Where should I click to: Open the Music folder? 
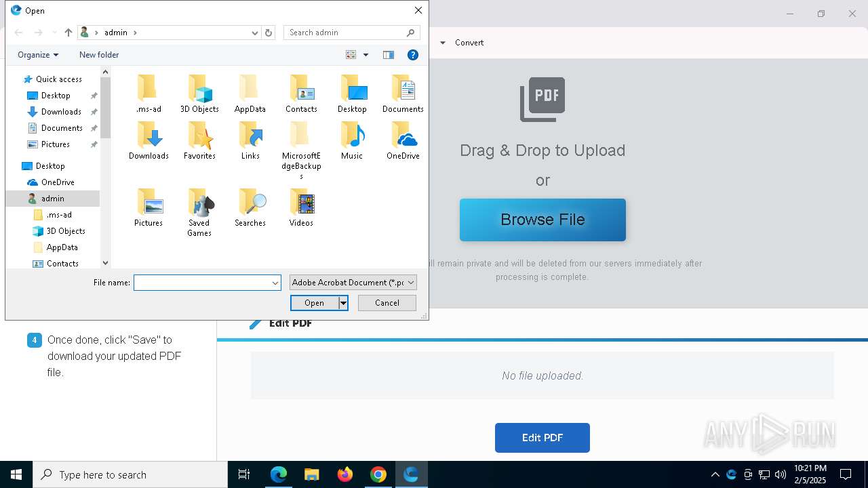pyautogui.click(x=352, y=141)
